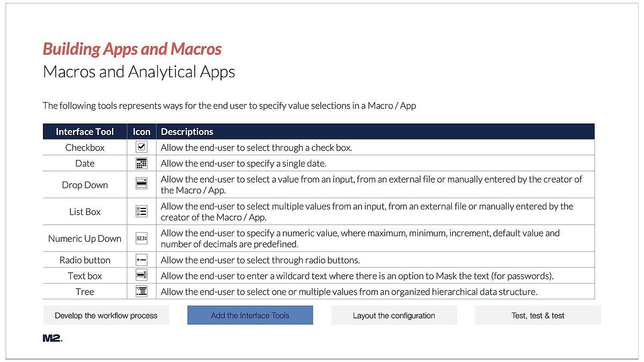Click the Interface Tool column header
The width and height of the screenshot is (644, 362).
click(x=85, y=132)
